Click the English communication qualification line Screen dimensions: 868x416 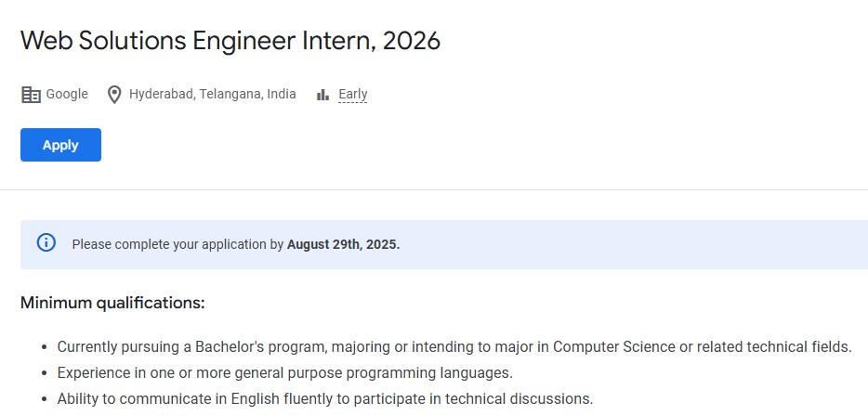(x=324, y=399)
